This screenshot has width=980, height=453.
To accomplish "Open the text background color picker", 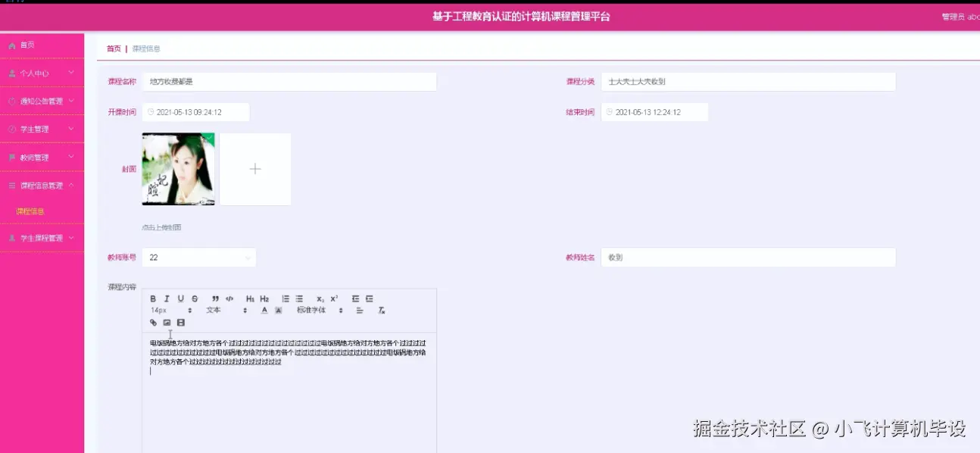I will (x=278, y=311).
